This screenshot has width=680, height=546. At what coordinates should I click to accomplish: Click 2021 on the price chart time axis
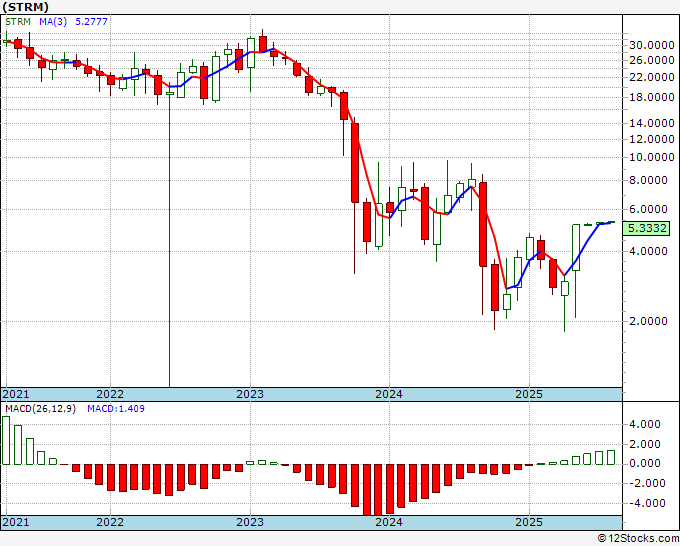tap(16, 394)
